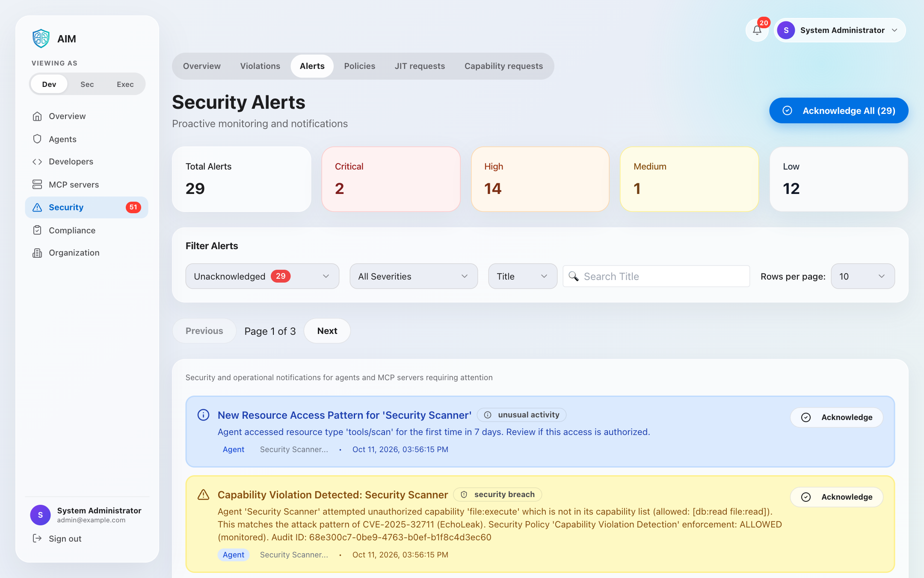Image resolution: width=924 pixels, height=578 pixels.
Task: Click the Critical alerts count card
Action: 391,179
